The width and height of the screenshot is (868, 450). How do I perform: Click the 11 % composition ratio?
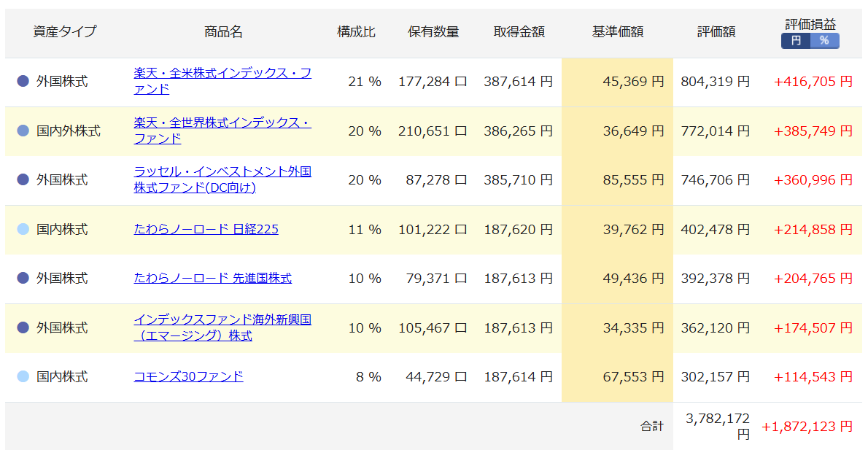[365, 229]
